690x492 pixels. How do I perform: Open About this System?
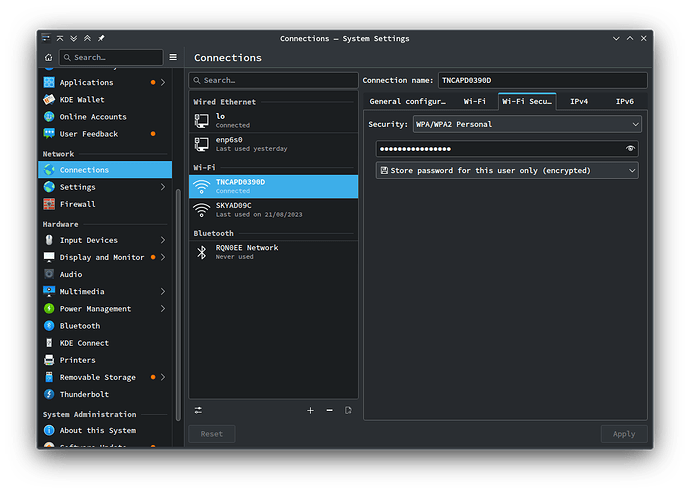point(105,431)
